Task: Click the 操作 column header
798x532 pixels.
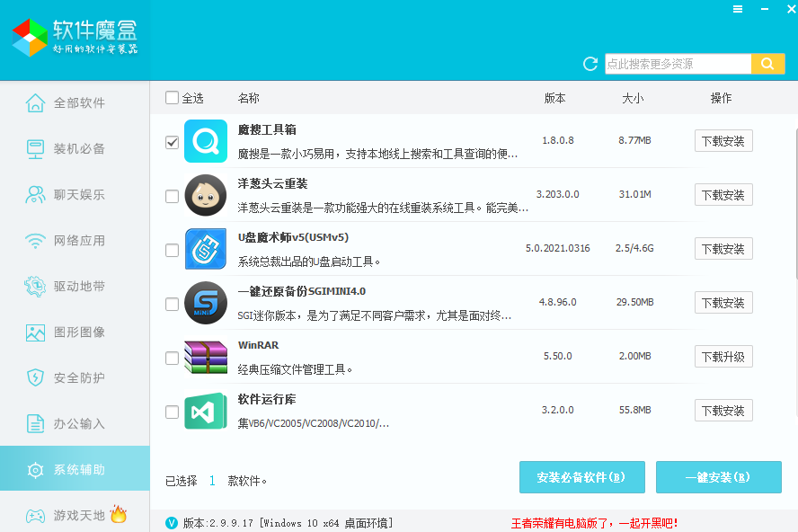Action: tap(721, 98)
